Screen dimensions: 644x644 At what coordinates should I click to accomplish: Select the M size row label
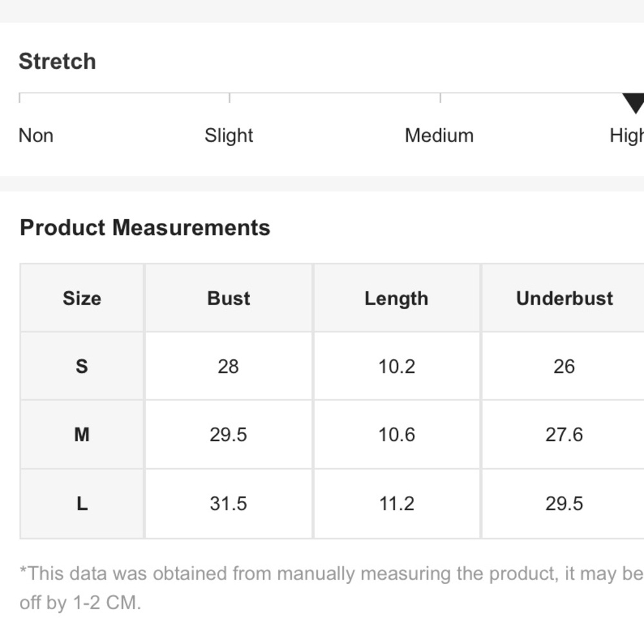click(82, 435)
